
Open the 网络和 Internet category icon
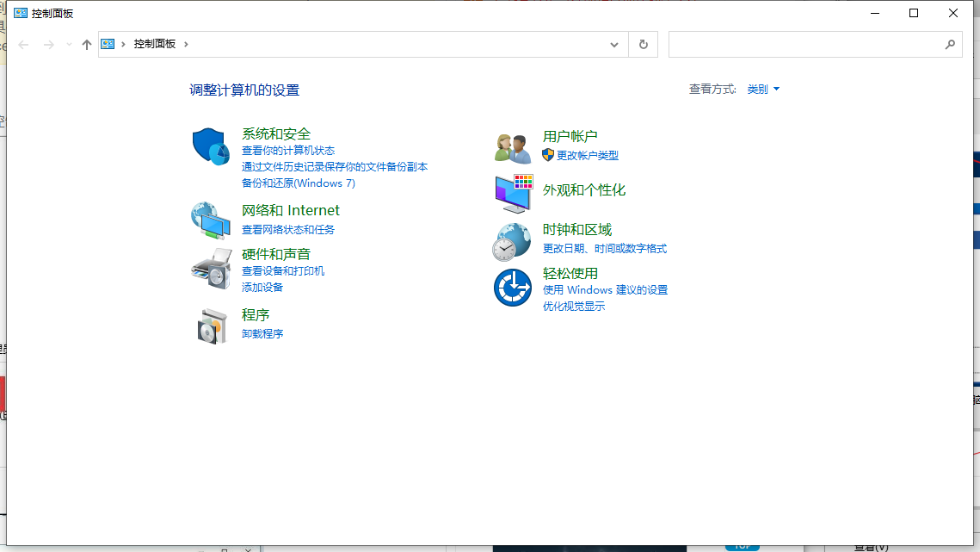coord(211,219)
